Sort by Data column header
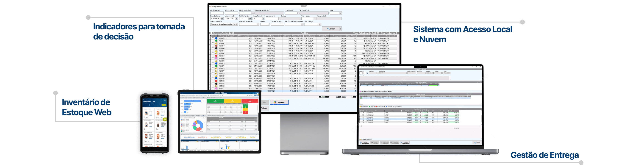This screenshot has height=168, width=644. point(258,36)
